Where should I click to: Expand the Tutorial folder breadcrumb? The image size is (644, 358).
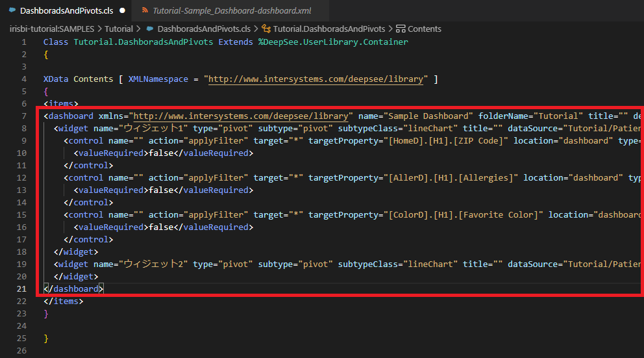click(119, 29)
